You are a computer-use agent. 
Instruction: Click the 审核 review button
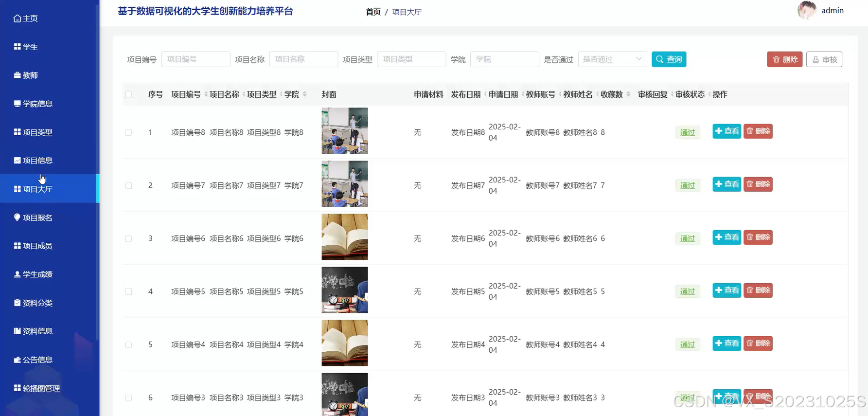click(x=824, y=59)
